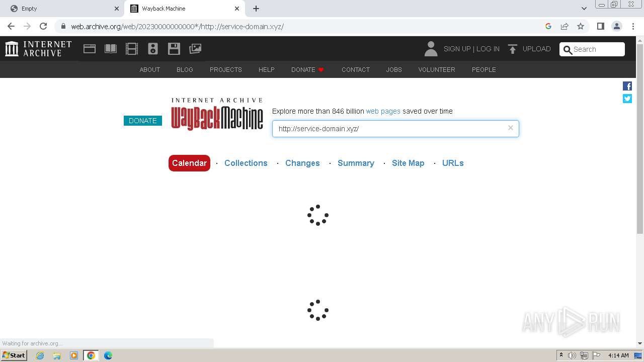Screen dimensions: 644x362
Task: Go to PROJECTS page
Action: click(226, 69)
